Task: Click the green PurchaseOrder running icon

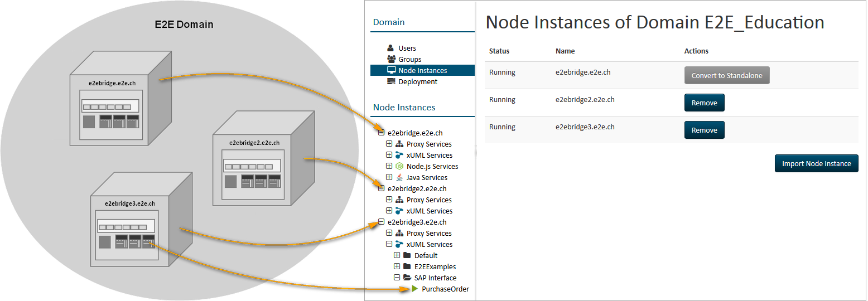Action: 414,289
